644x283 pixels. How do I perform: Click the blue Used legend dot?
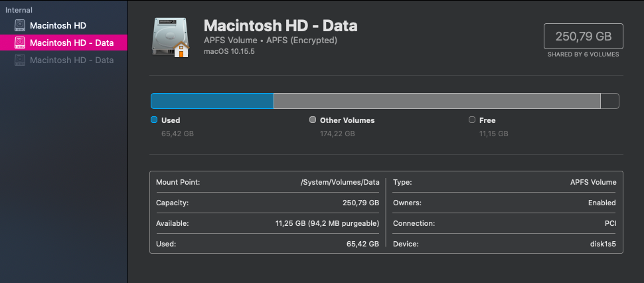click(154, 120)
